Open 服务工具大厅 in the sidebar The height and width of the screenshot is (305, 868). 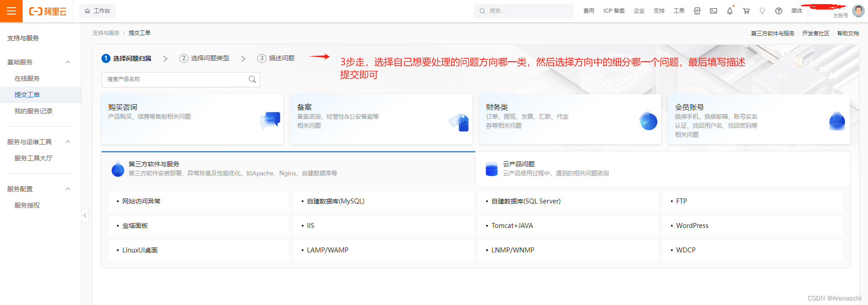click(34, 158)
